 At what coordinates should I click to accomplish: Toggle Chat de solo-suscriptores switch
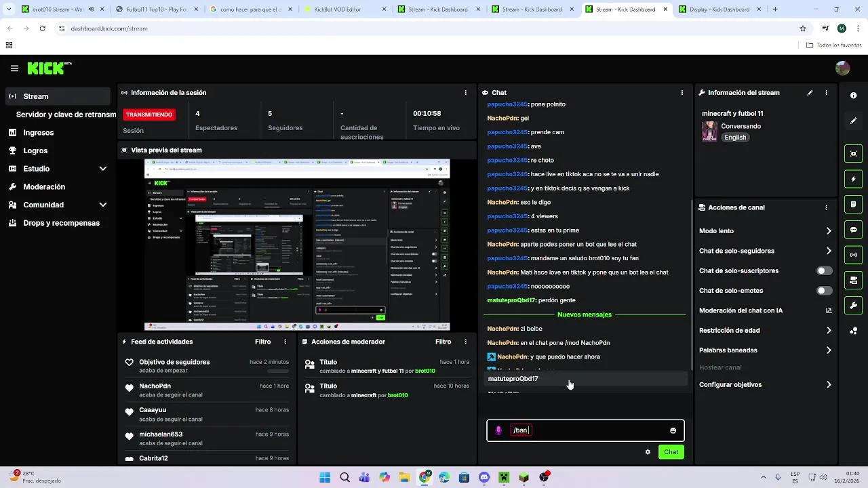coord(824,270)
